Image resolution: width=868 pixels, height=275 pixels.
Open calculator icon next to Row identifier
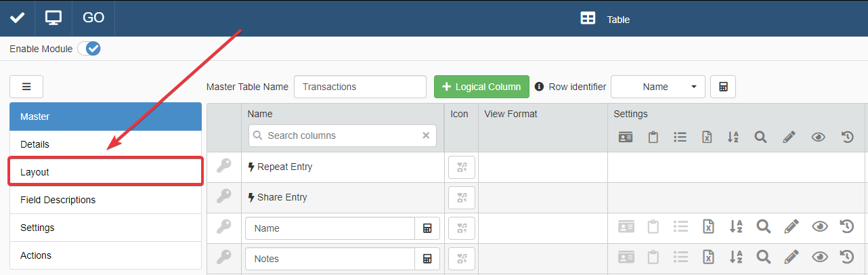click(723, 87)
